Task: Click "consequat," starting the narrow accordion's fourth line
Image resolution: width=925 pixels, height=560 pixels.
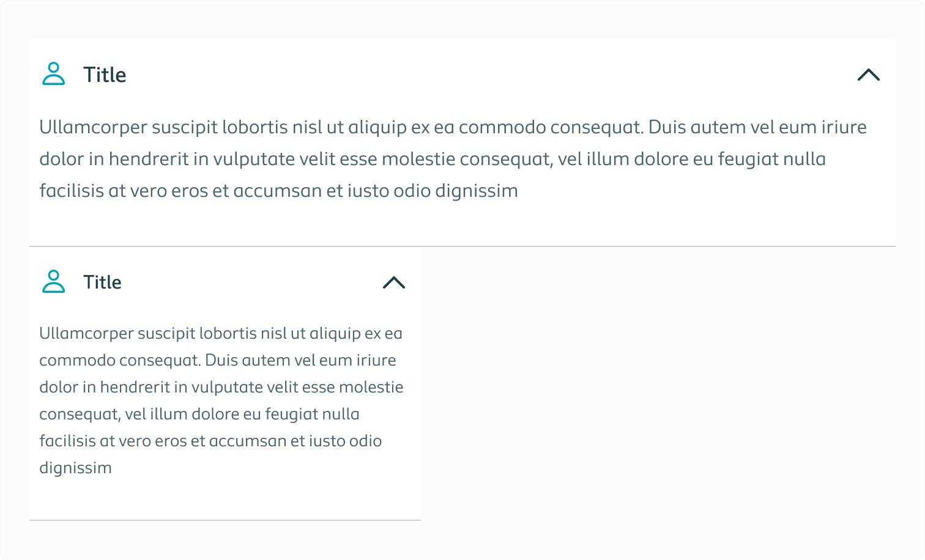Action: point(80,414)
